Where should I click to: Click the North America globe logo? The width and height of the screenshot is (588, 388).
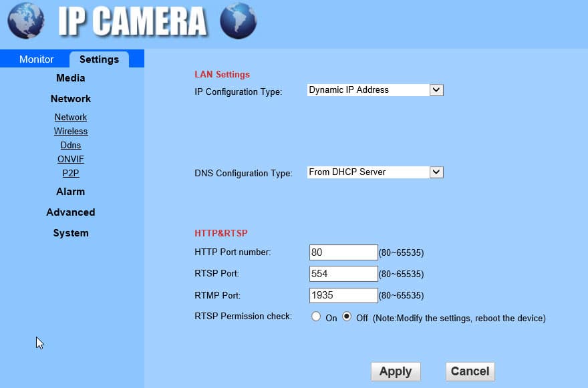(25, 20)
